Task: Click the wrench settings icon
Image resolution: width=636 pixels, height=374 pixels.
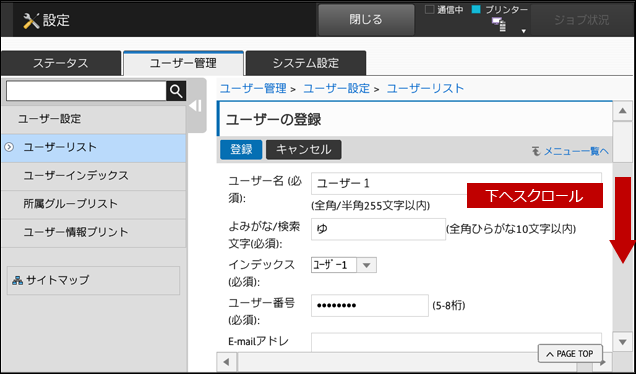Action: point(31,20)
